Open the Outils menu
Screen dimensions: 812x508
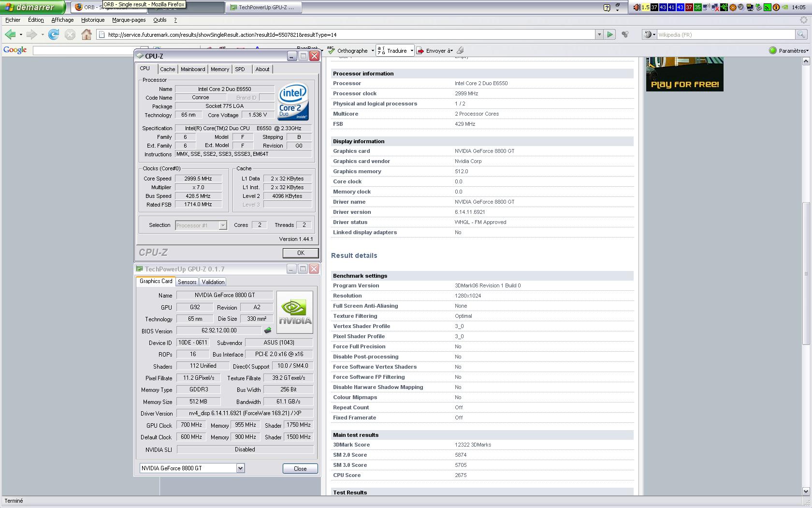pyautogui.click(x=159, y=20)
